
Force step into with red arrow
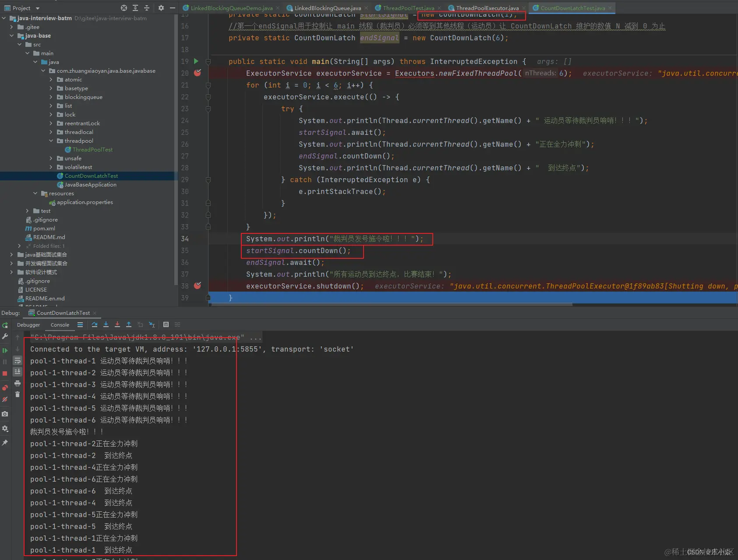point(117,325)
